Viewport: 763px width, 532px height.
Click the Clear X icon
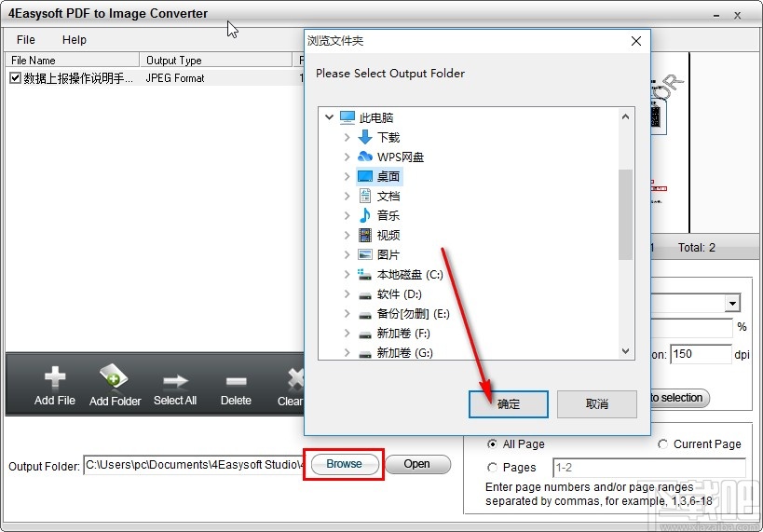pos(295,378)
